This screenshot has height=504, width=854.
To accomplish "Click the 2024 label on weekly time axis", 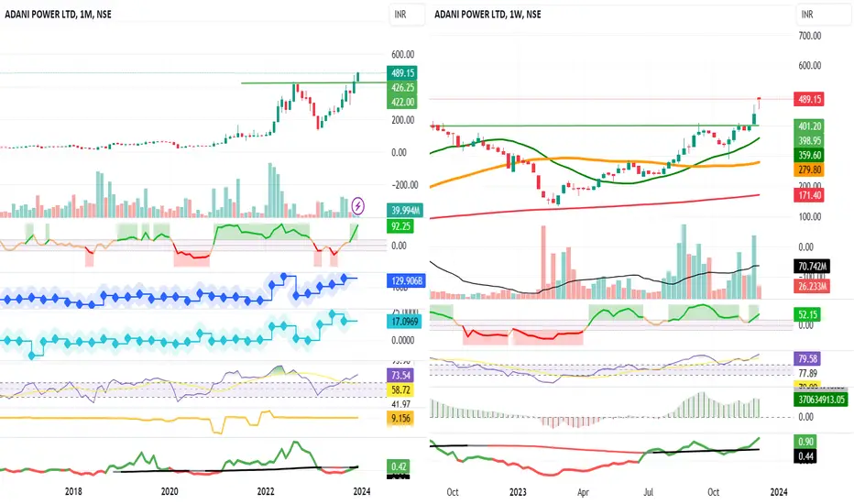I will coord(779,492).
